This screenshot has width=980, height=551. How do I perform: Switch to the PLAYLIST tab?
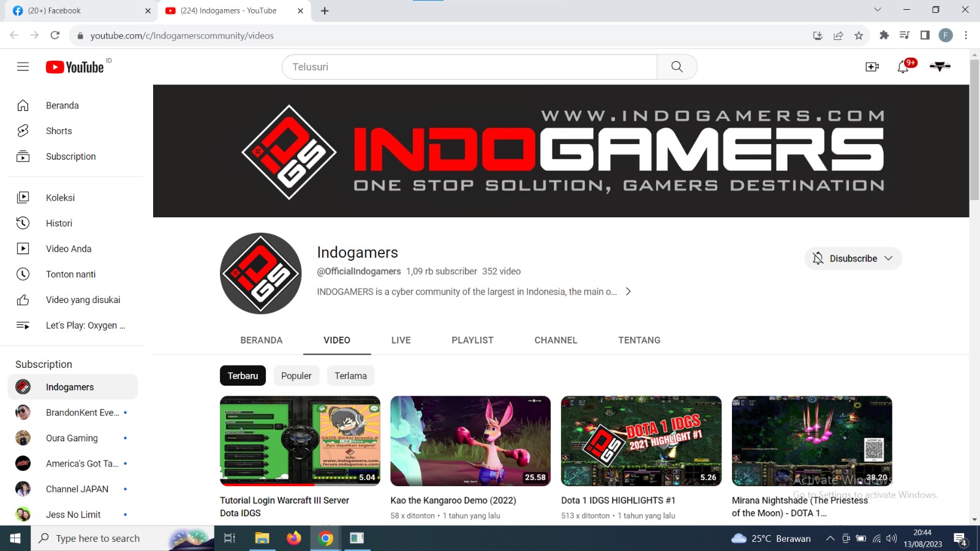[472, 340]
